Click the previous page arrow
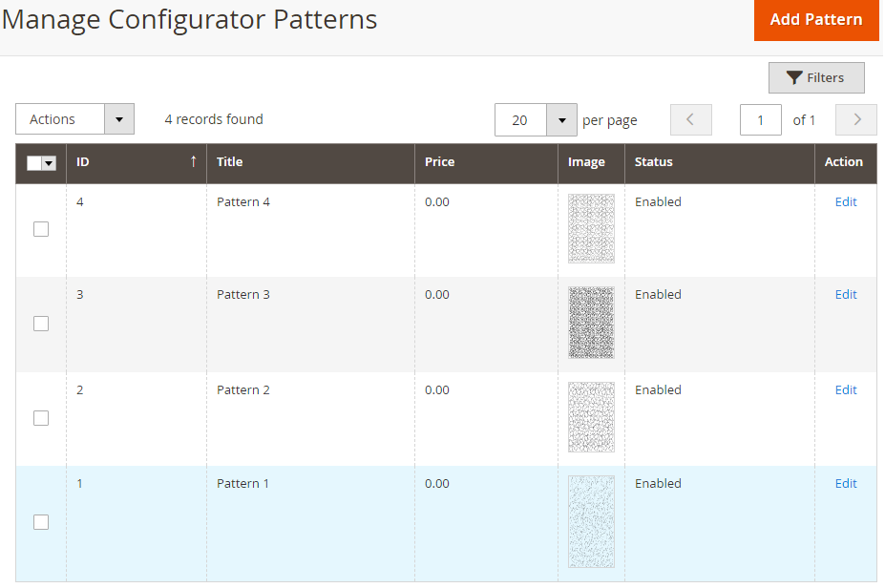The width and height of the screenshot is (885, 588). [x=690, y=119]
